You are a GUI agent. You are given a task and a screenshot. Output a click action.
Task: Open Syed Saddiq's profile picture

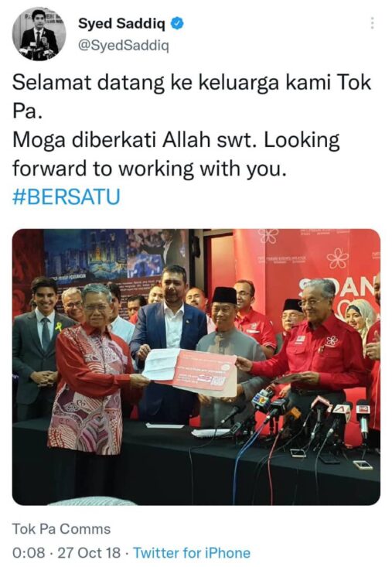coord(39,33)
